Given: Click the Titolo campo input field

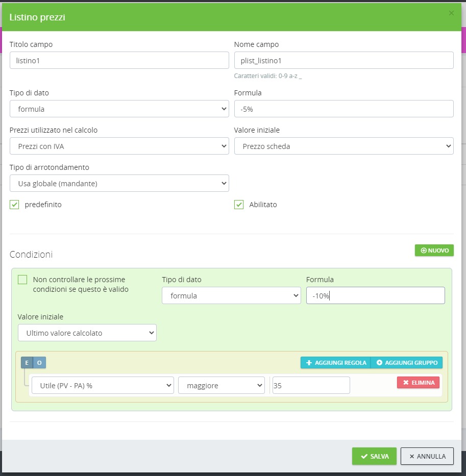Looking at the screenshot, I should pos(119,60).
